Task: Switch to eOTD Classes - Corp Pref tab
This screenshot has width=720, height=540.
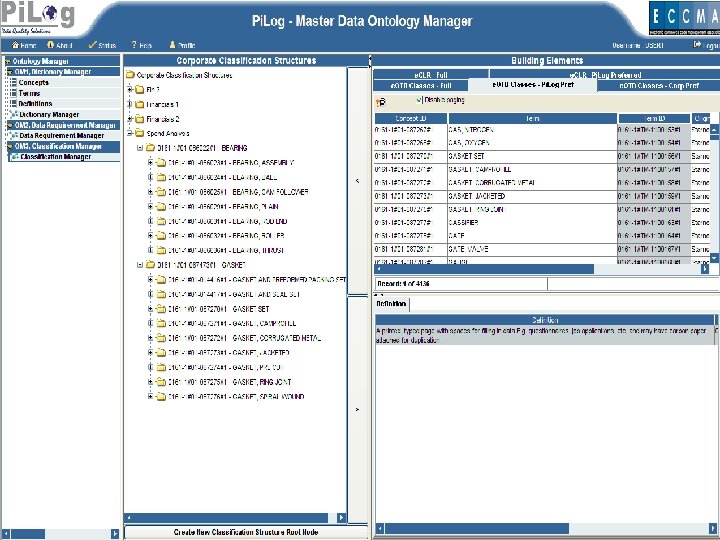Action: (659, 85)
